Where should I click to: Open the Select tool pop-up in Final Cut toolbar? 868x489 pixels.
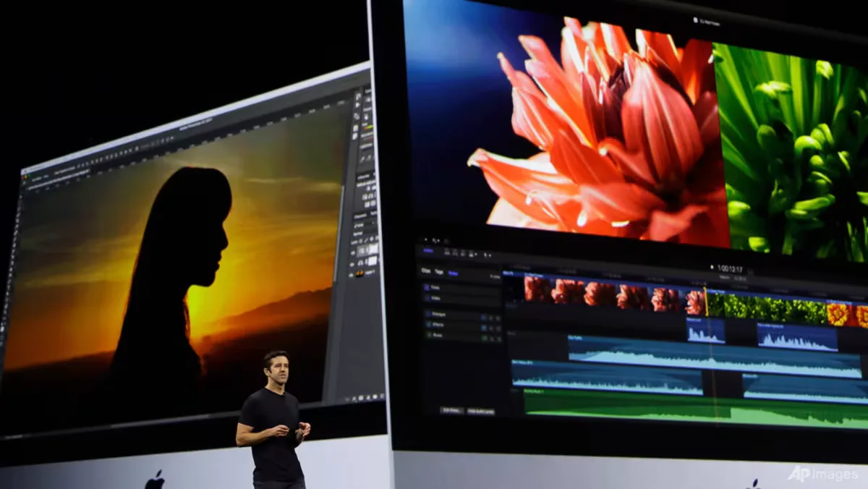pyautogui.click(x=486, y=255)
